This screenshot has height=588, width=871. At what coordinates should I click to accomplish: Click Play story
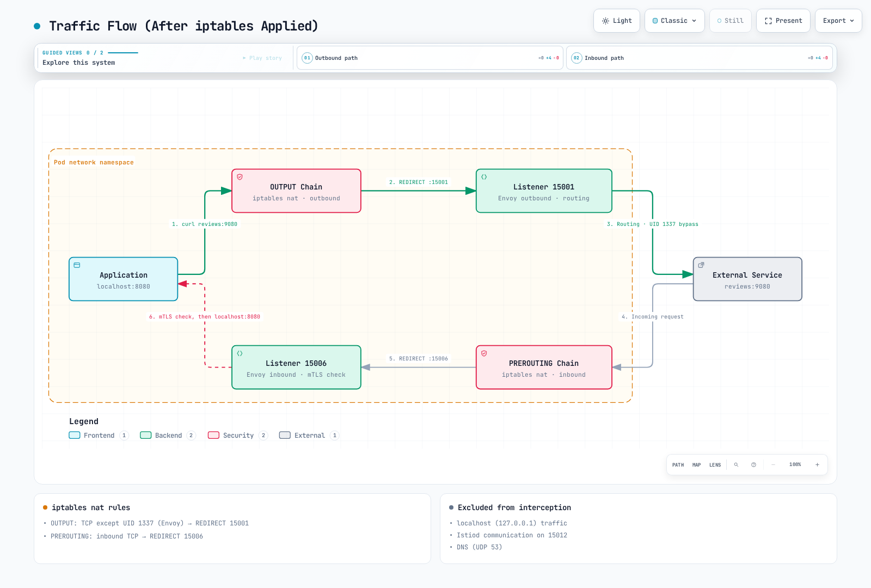click(262, 58)
